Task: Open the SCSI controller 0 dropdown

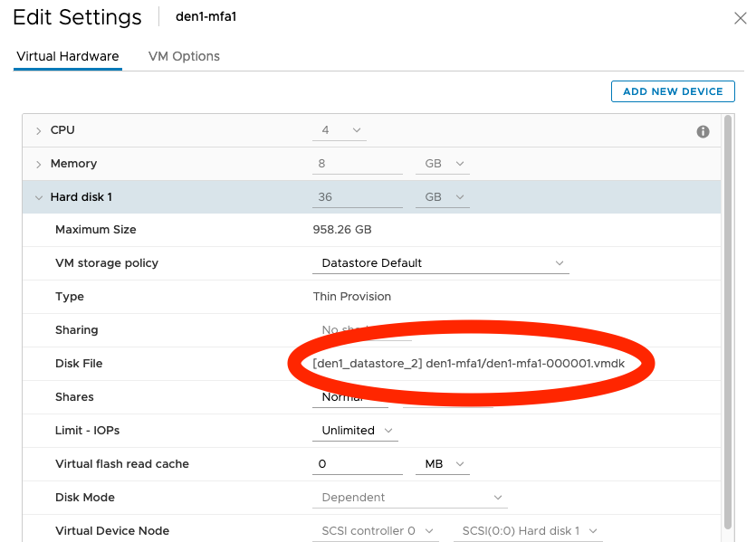Action: click(x=376, y=531)
